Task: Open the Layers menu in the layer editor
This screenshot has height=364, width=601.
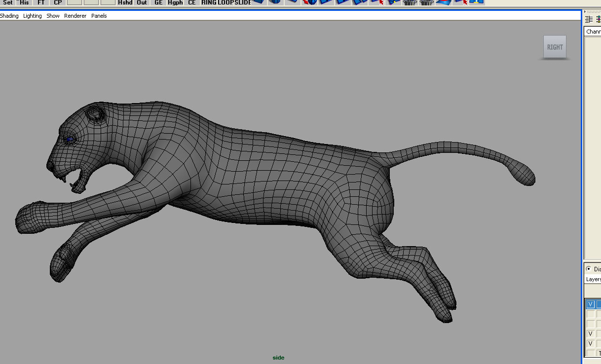Action: 593,279
